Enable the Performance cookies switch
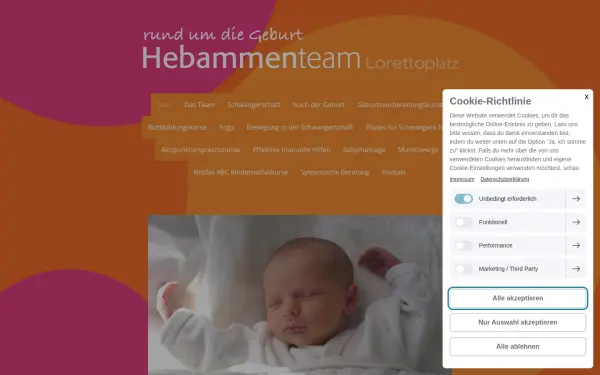The width and height of the screenshot is (600, 375). point(463,245)
